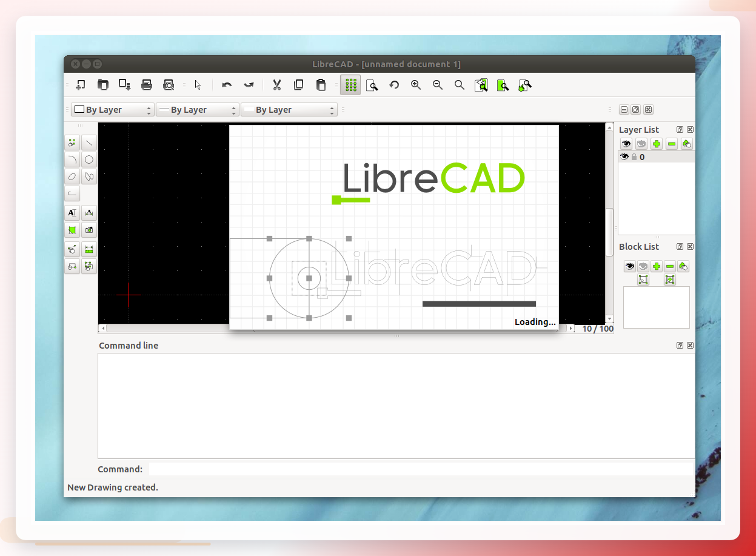Select the Text tool
Viewport: 756px width, 556px height.
(72, 213)
